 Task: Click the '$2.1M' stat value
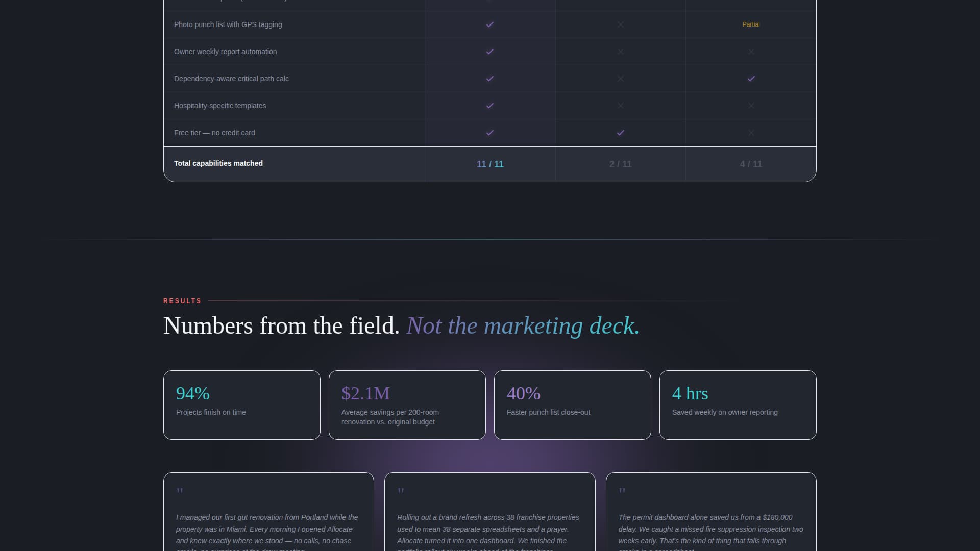[365, 393]
